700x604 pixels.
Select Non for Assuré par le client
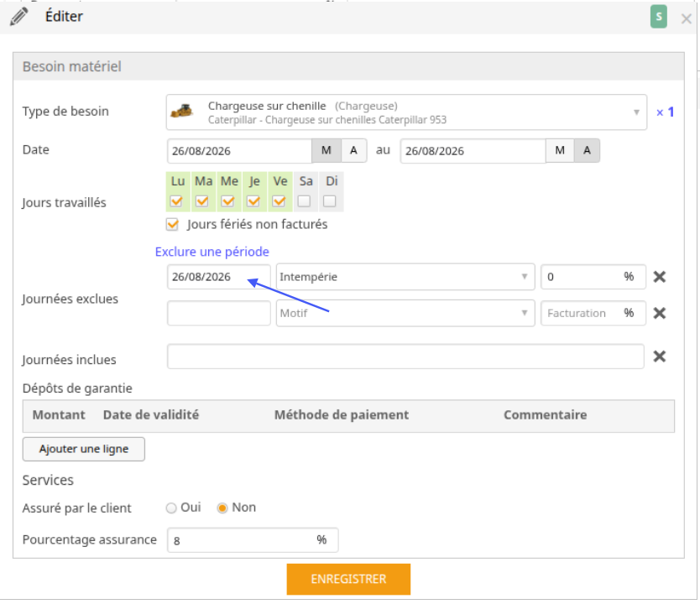[222, 508]
